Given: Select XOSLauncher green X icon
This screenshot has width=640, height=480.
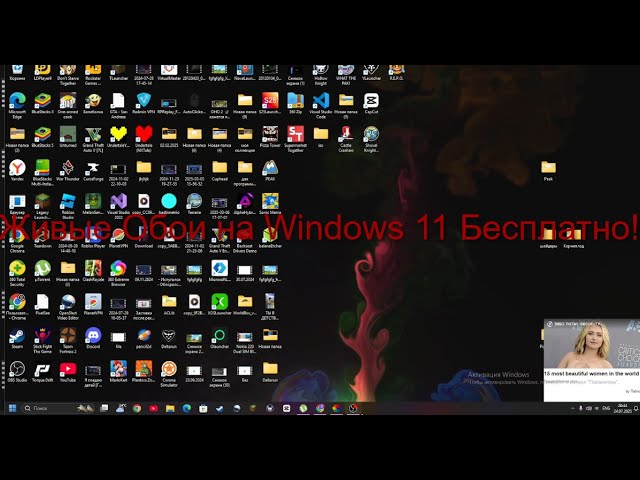Looking at the screenshot, I should pos(220,305).
